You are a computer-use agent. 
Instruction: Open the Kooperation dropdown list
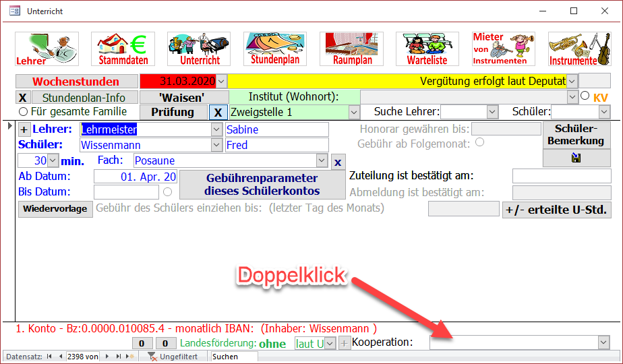click(x=603, y=343)
